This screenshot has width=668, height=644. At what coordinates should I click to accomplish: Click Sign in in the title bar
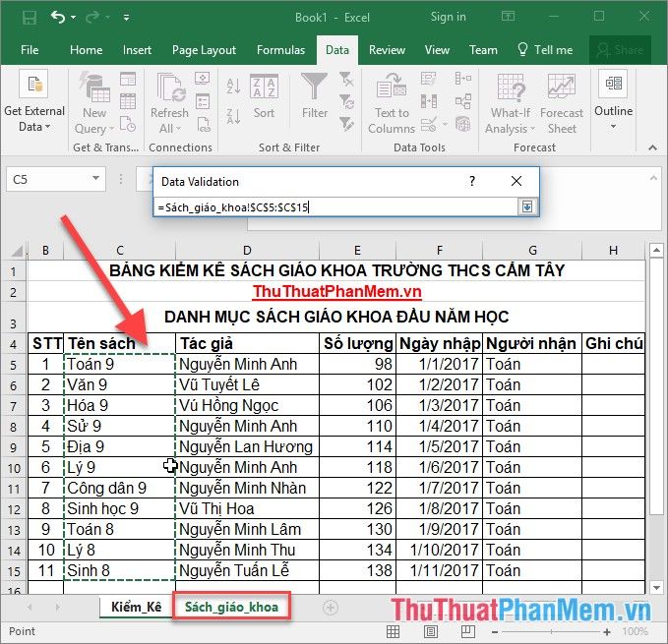pos(449,17)
